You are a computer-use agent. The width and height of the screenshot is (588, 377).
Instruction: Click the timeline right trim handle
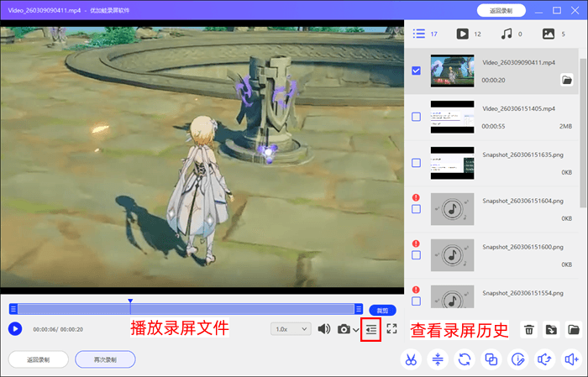click(x=359, y=309)
